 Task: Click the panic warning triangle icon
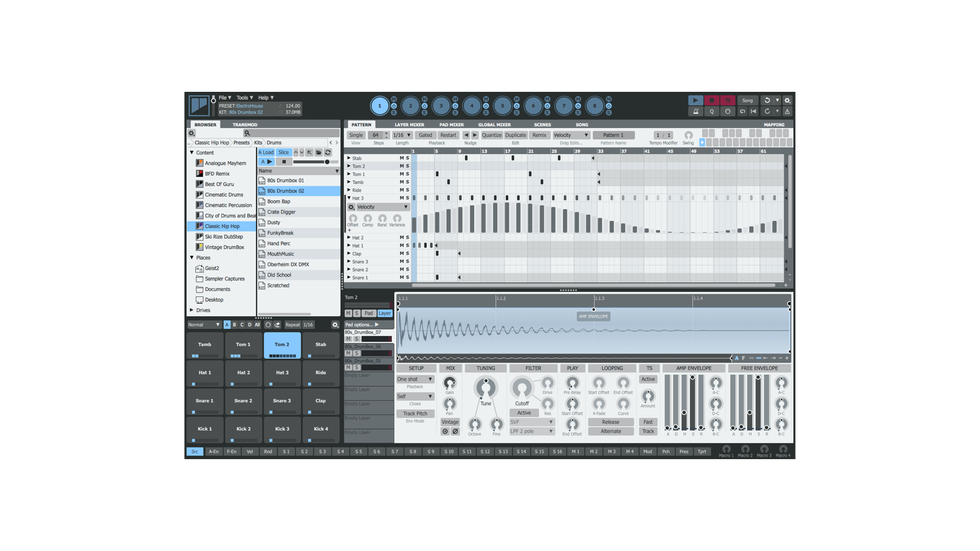[788, 111]
